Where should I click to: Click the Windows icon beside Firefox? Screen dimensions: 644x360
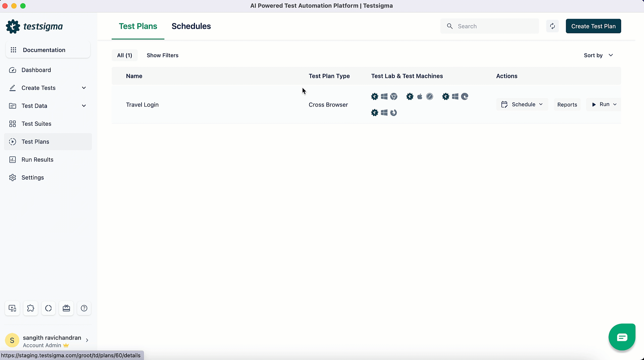[x=384, y=113]
